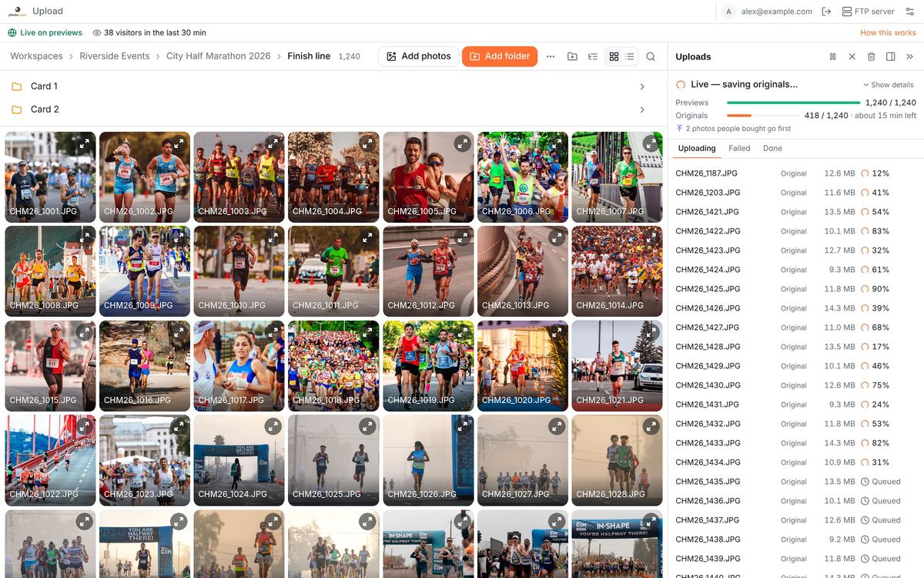Image resolution: width=924 pixels, height=578 pixels.
Task: Switch to the Uploading tab
Action: (x=697, y=148)
